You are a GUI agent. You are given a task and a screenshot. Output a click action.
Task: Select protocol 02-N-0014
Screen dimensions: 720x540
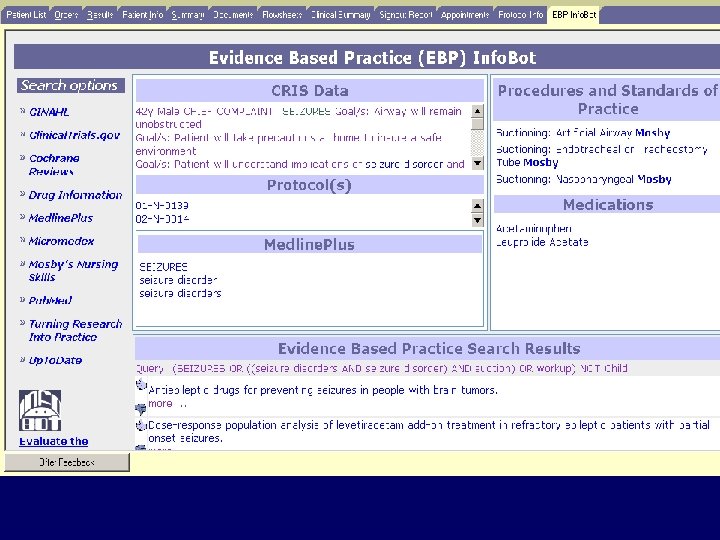pos(162,219)
